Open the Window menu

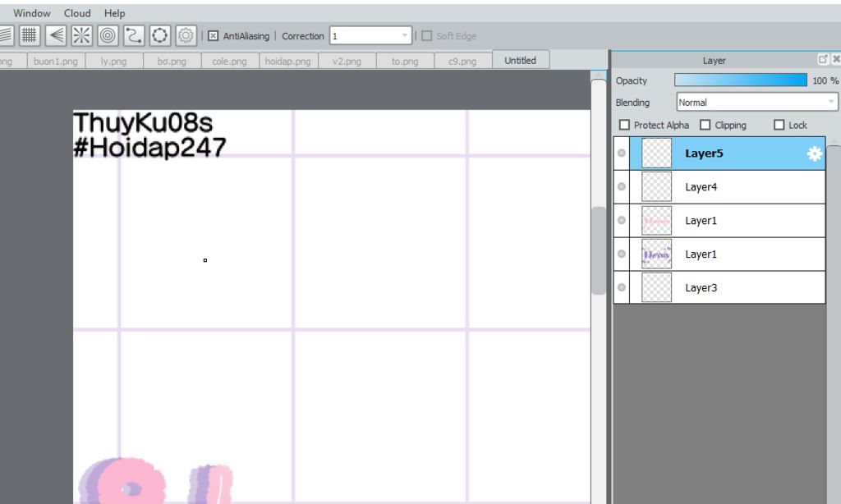[x=32, y=13]
